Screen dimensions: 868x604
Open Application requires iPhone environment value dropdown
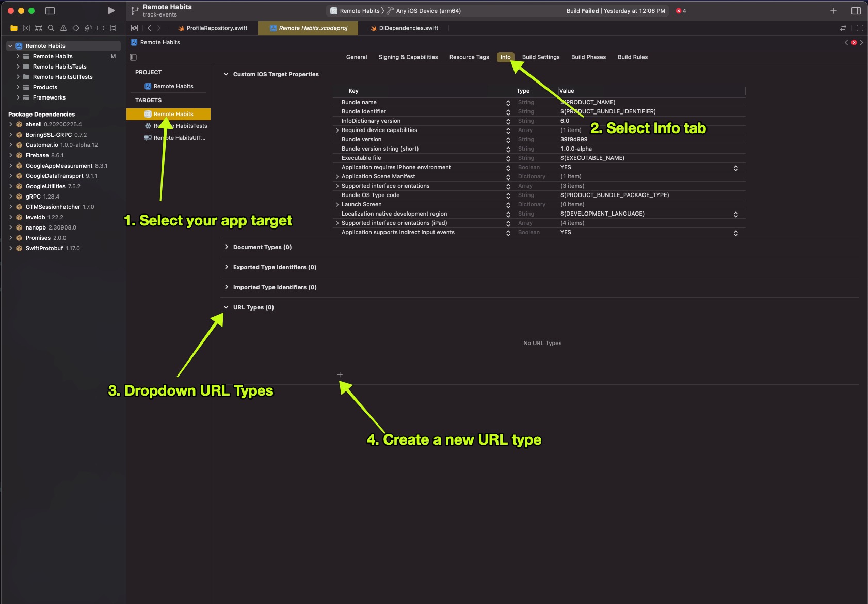(736, 168)
